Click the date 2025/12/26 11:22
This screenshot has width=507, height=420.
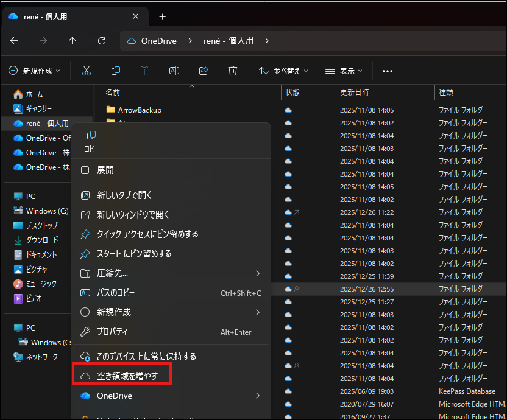(367, 212)
